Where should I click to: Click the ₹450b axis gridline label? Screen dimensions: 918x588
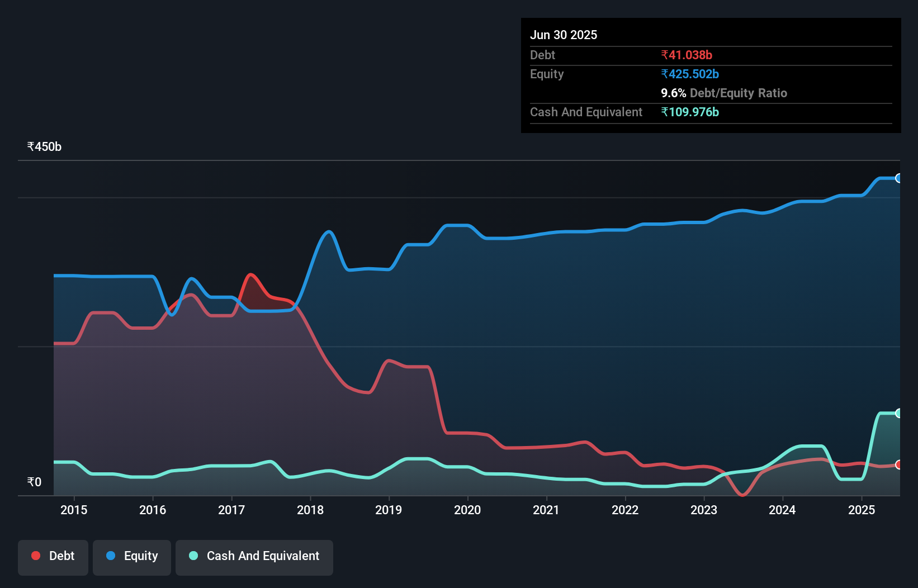point(44,146)
